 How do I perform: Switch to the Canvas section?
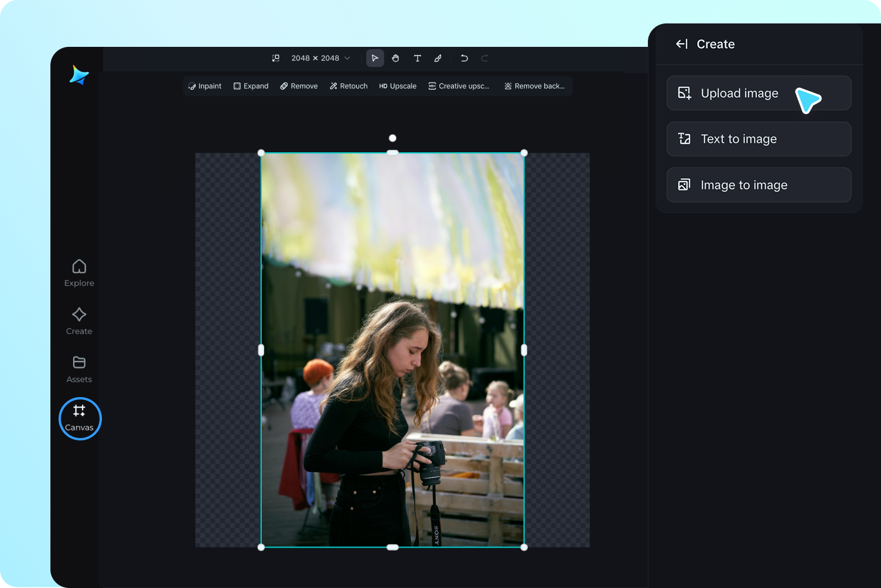(x=80, y=418)
